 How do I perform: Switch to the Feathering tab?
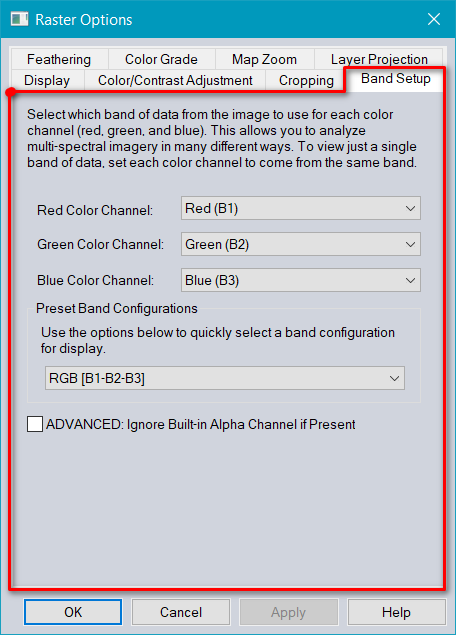[x=59, y=60]
